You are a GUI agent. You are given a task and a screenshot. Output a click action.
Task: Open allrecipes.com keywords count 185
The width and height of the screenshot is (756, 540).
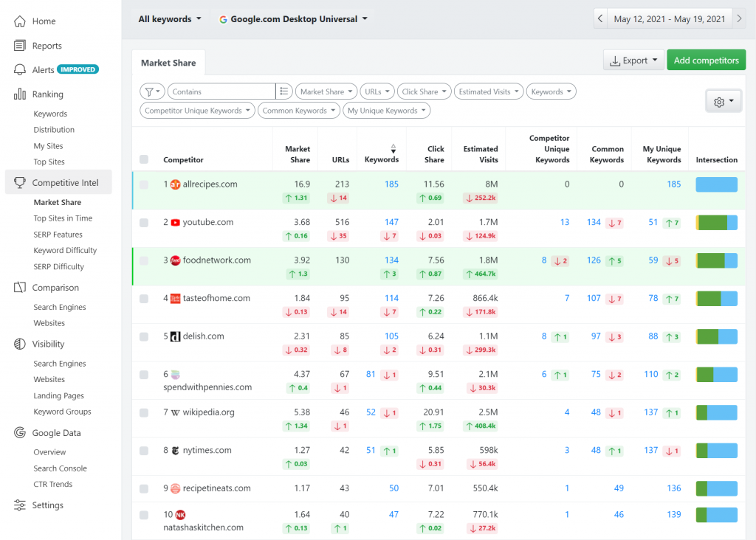(391, 184)
